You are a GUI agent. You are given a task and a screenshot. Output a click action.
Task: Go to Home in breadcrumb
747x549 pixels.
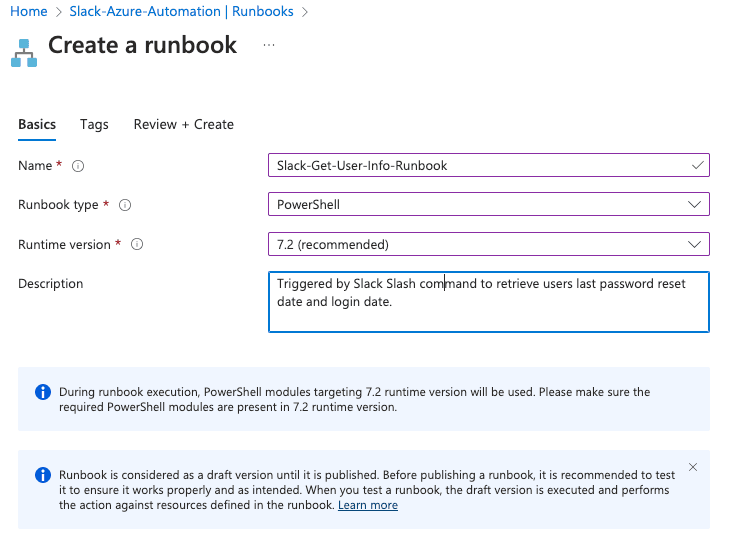pyautogui.click(x=29, y=11)
